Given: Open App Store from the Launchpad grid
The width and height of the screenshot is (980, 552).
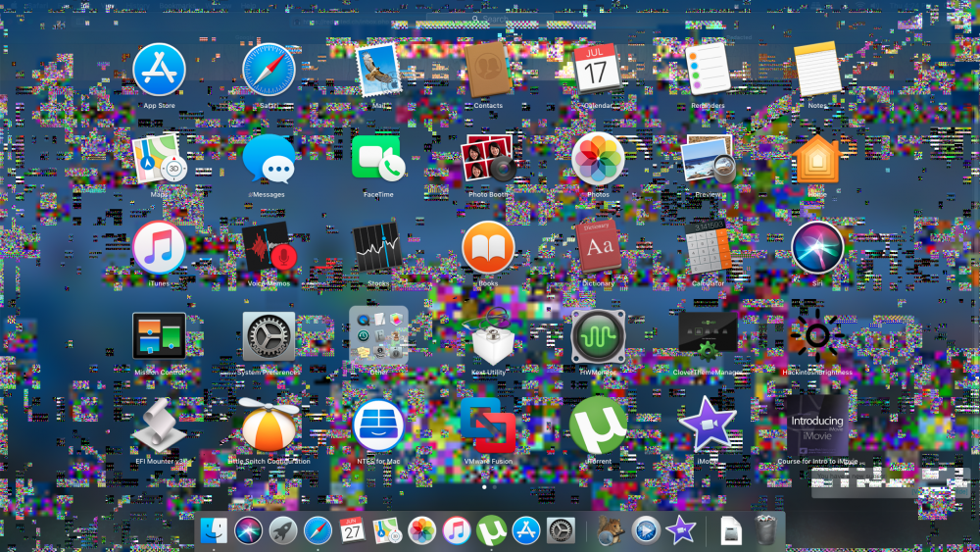Looking at the screenshot, I should (159, 70).
